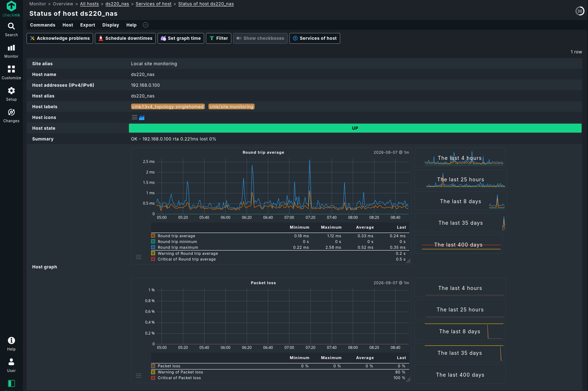588x391 pixels.
Task: Follow the ds220_nas breadcrumb link
Action: click(117, 4)
